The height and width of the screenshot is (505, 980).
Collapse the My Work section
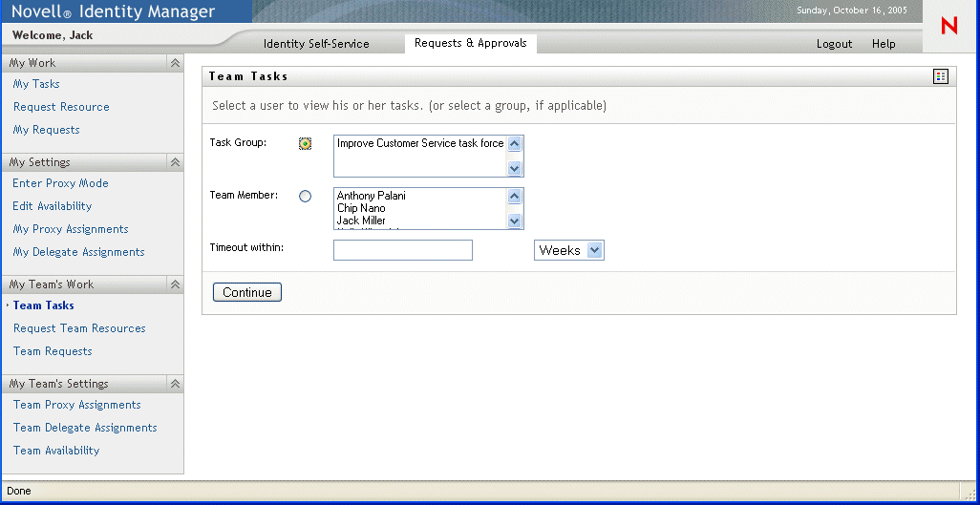pyautogui.click(x=175, y=63)
